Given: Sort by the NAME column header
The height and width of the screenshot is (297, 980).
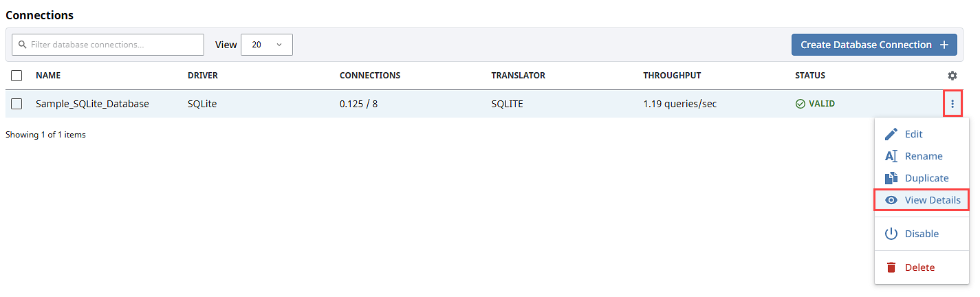Looking at the screenshot, I should [x=48, y=76].
